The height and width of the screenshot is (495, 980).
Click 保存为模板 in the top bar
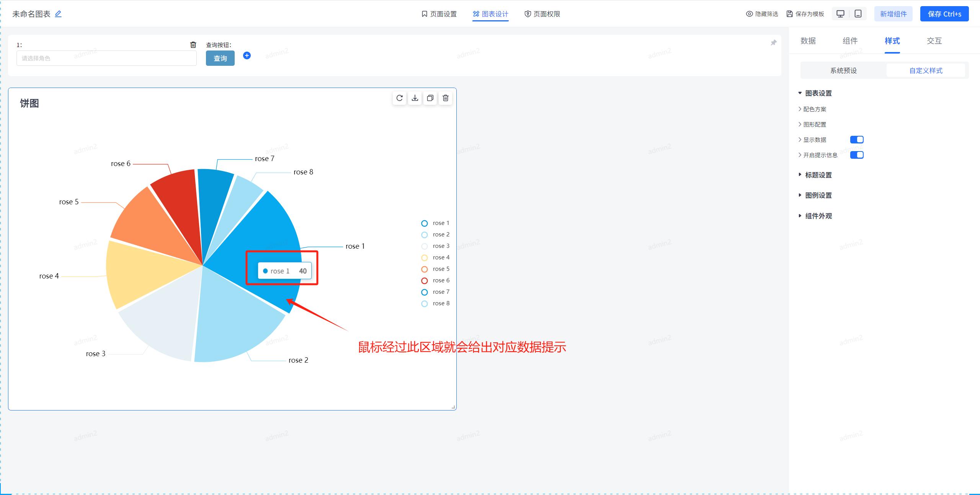pos(805,14)
